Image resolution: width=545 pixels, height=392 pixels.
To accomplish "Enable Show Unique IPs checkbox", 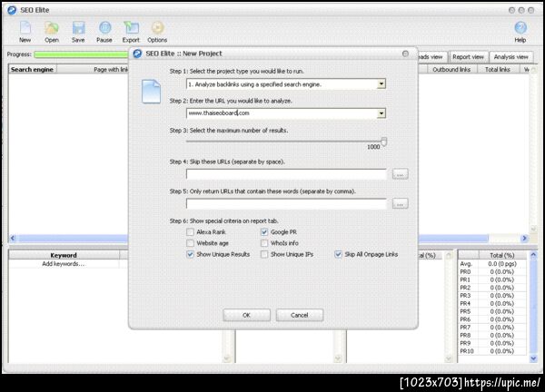I will point(264,254).
